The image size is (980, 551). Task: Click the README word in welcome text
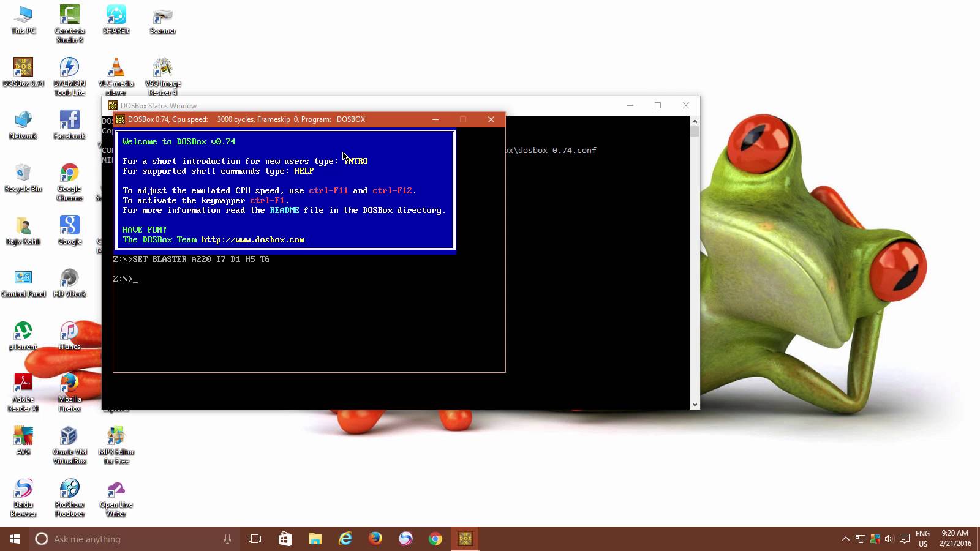click(284, 211)
